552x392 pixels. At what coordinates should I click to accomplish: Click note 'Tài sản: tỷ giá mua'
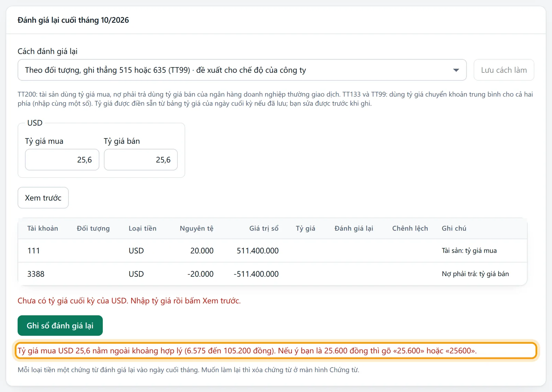tap(469, 251)
